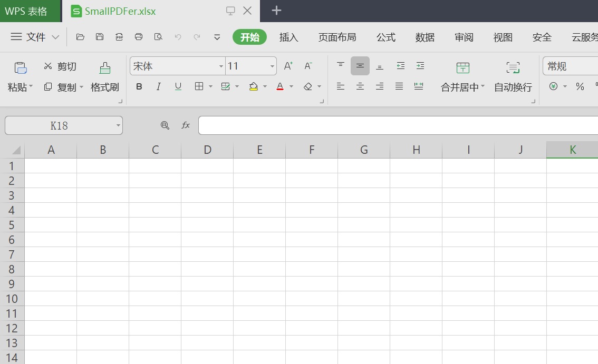This screenshot has width=598, height=364.
Task: Click the formula bar input field
Action: point(398,125)
